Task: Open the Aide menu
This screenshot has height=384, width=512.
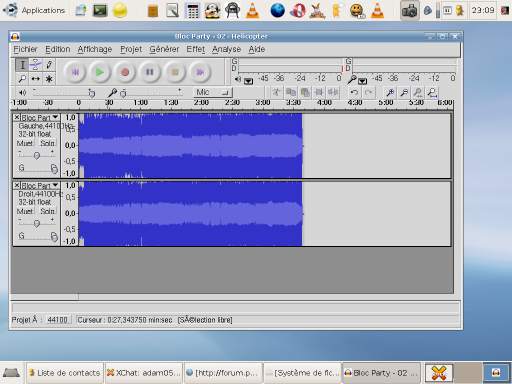Action: pyautogui.click(x=257, y=49)
